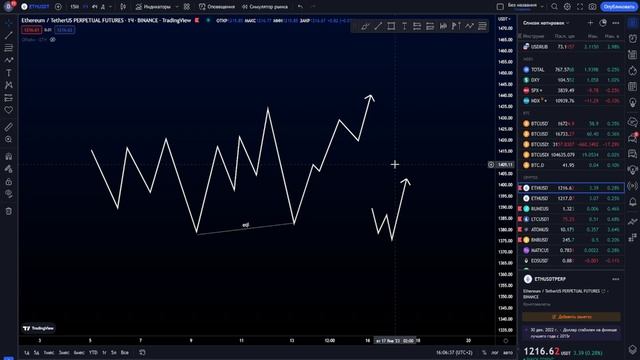
Task: Enter fullscreen mode
Action: 580,7
